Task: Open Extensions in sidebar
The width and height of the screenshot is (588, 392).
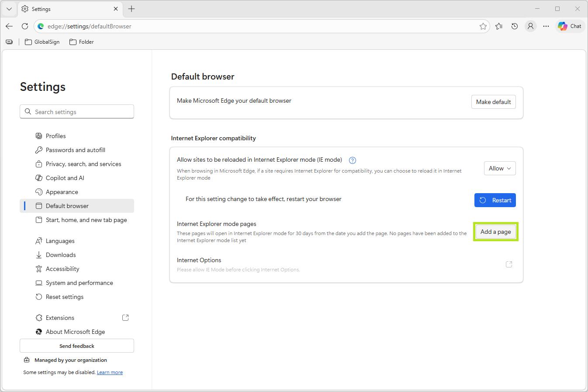Action: pyautogui.click(x=77, y=318)
